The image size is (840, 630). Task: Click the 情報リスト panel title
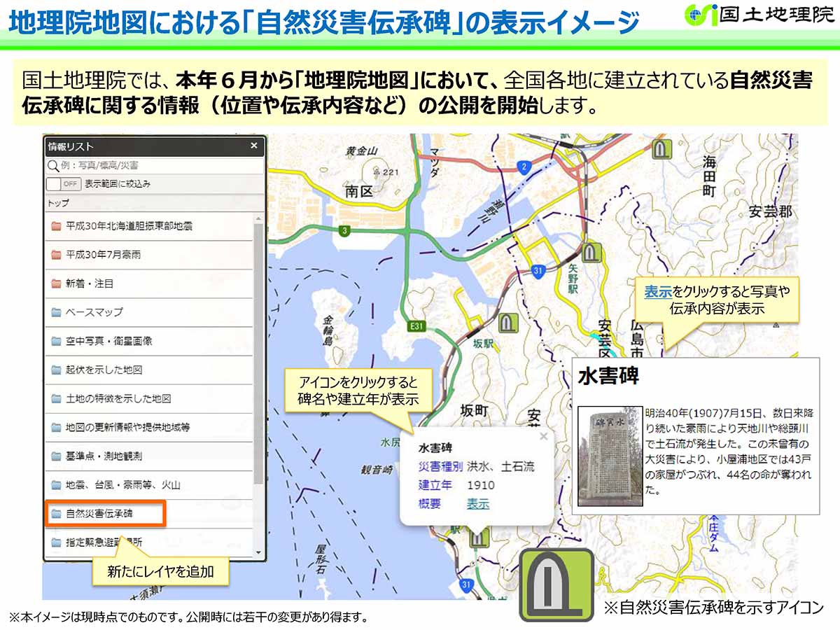70,146
